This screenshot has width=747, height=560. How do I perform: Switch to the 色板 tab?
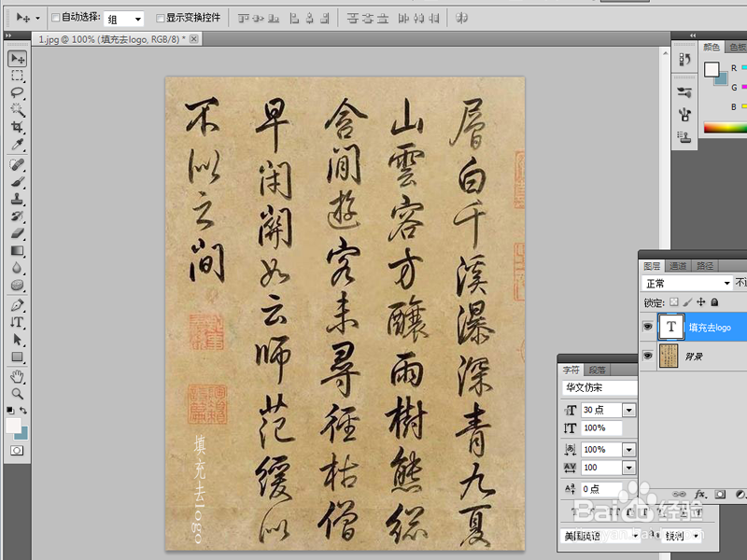(737, 47)
